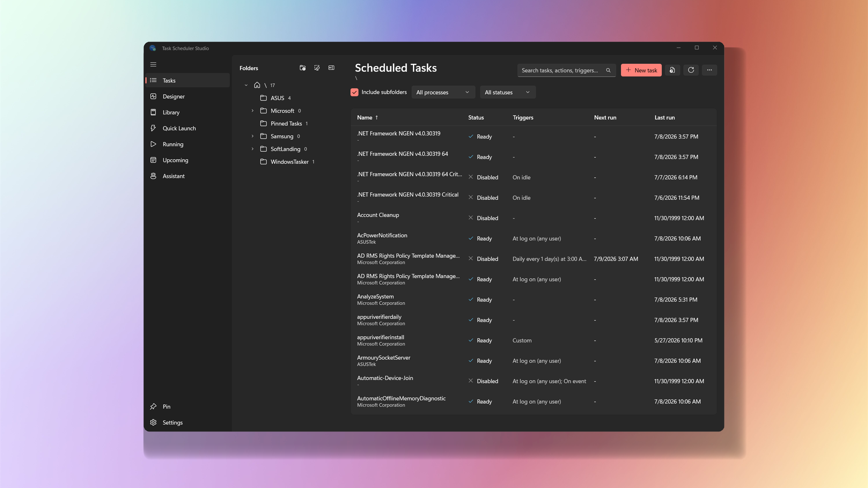Open the Upcoming tasks page
The width and height of the screenshot is (868, 488).
[x=188, y=160]
